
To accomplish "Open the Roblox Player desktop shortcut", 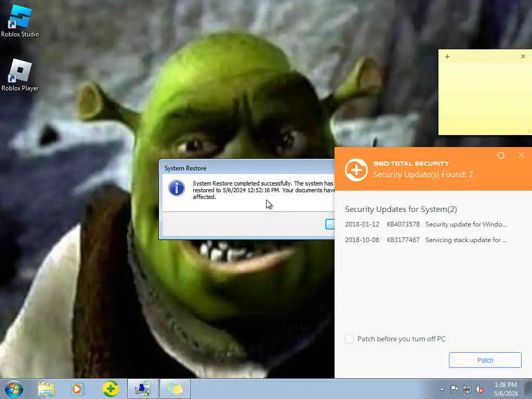I will tap(20, 75).
